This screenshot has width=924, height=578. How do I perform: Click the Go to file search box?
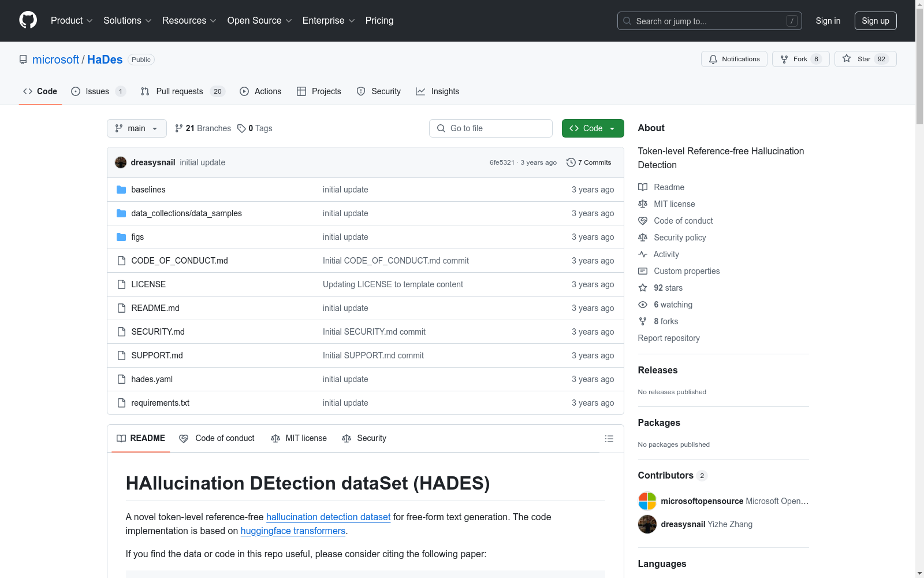491,128
